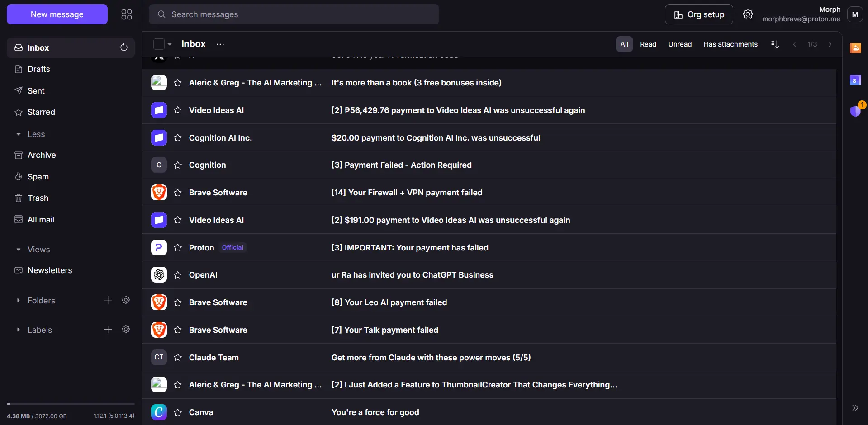Add a new label with plus icon
Screen dimensions: 868x425
[108, 329]
